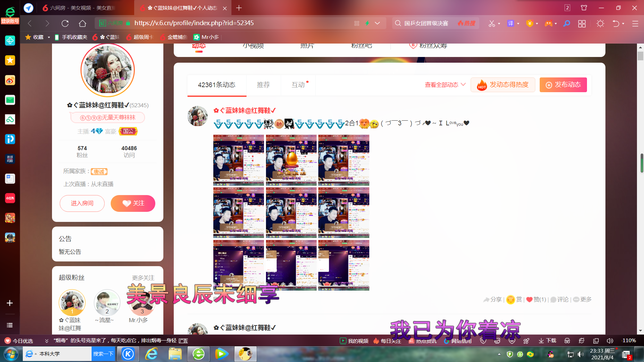This screenshot has height=362, width=644.
Task: Open File Explorer folder in taskbar
Action: click(175, 354)
